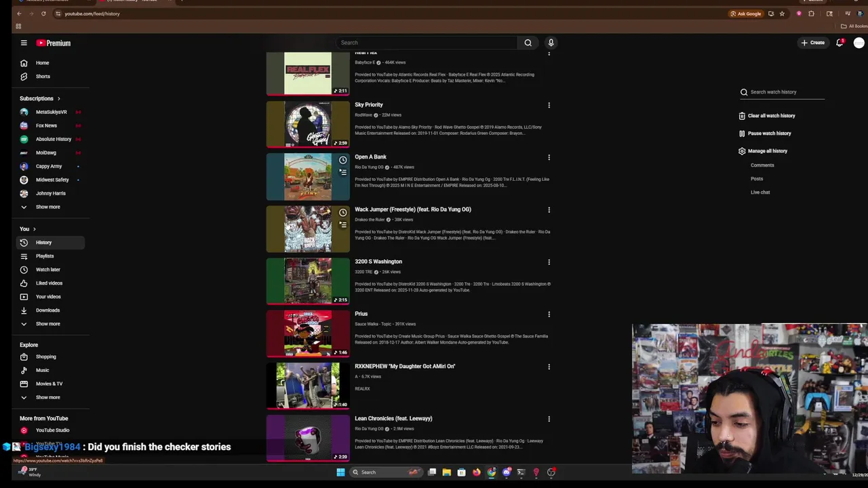Image resolution: width=868 pixels, height=488 pixels.
Task: Open more options for Prius video
Action: coord(549,314)
